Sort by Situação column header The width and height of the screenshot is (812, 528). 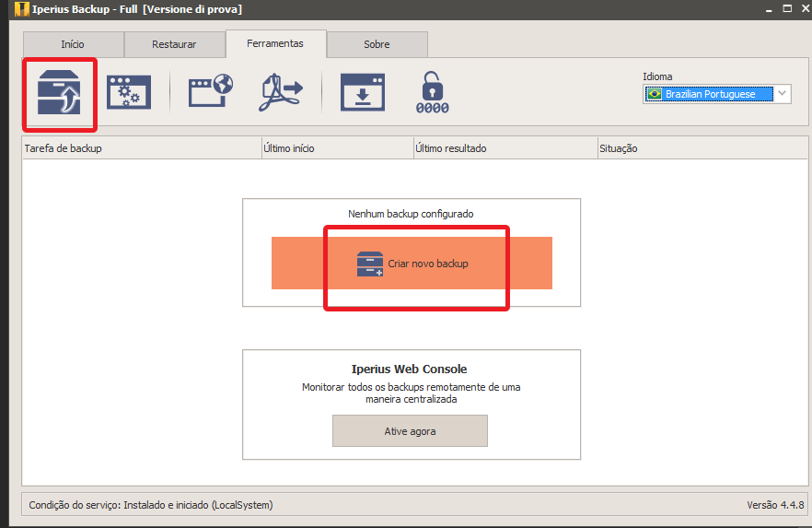point(702,148)
